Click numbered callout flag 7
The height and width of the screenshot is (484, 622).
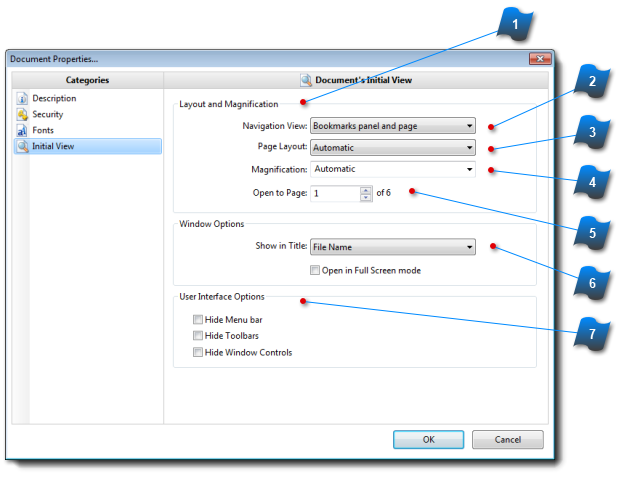[592, 334]
